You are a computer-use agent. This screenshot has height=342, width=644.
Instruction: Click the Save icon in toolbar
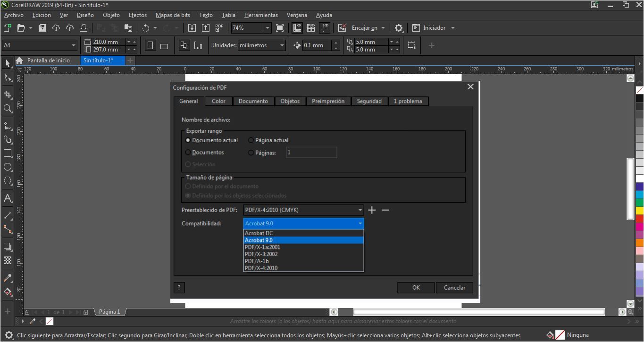[42, 28]
